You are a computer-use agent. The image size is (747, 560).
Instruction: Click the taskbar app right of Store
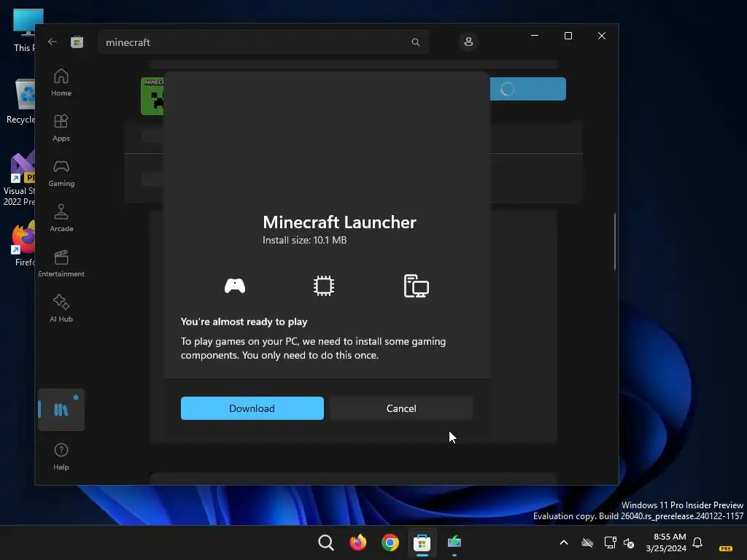454,542
